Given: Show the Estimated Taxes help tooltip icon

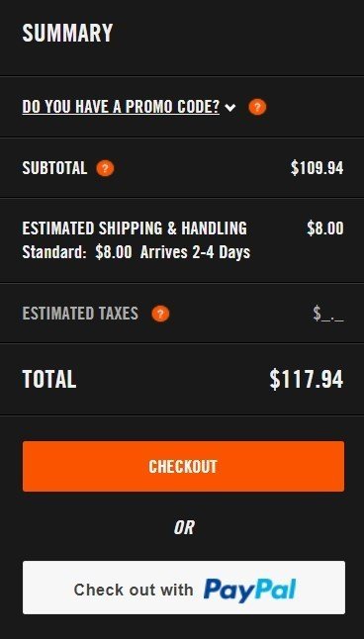Looking at the screenshot, I should click(x=160, y=314).
